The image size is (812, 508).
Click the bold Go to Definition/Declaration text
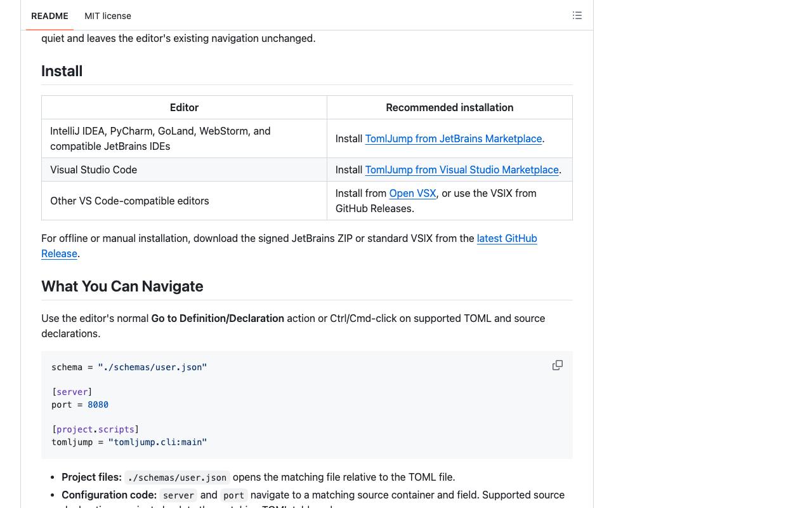(x=218, y=318)
